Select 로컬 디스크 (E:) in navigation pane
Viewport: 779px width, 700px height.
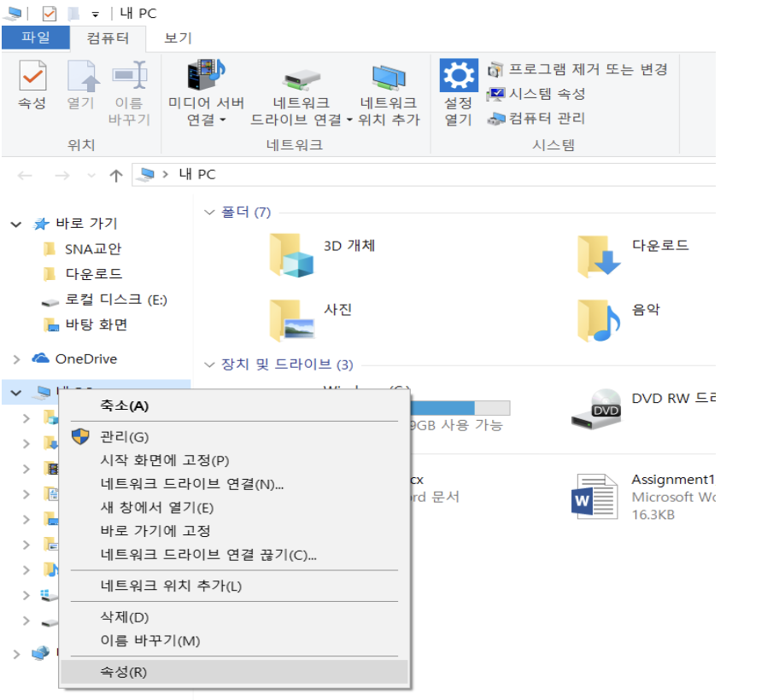tap(116, 300)
